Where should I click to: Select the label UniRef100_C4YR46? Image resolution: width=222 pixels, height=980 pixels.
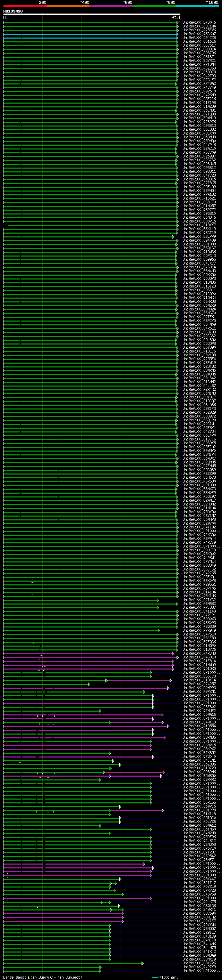pos(199,145)
